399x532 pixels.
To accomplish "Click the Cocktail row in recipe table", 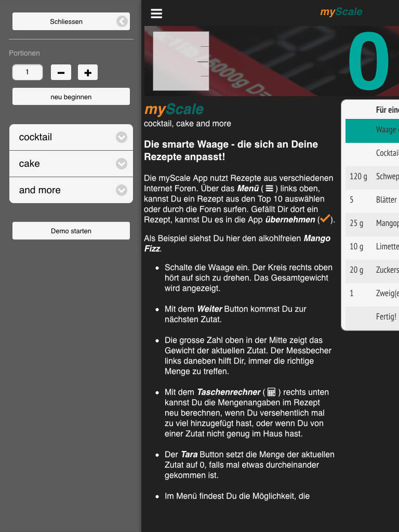I will 372,154.
